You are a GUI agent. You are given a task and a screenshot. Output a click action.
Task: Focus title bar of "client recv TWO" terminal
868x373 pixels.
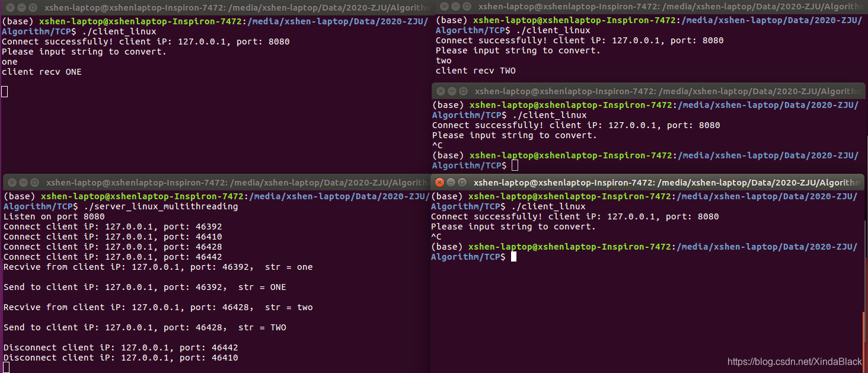tap(650, 7)
